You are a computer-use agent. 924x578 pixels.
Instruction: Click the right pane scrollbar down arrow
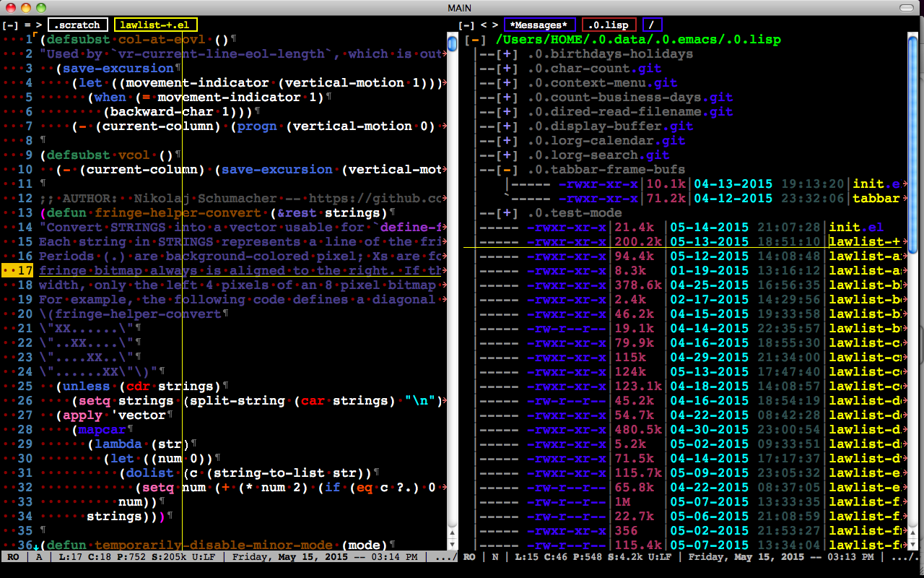coord(913,546)
